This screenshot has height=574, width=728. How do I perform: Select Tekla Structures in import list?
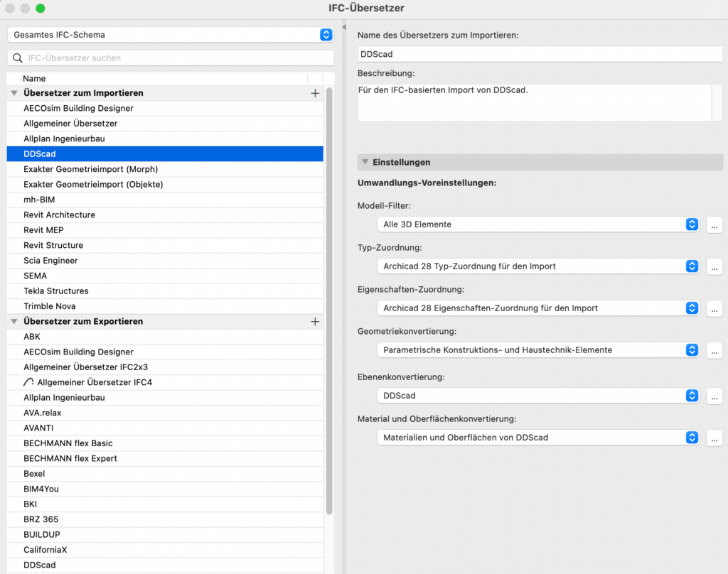tap(55, 291)
